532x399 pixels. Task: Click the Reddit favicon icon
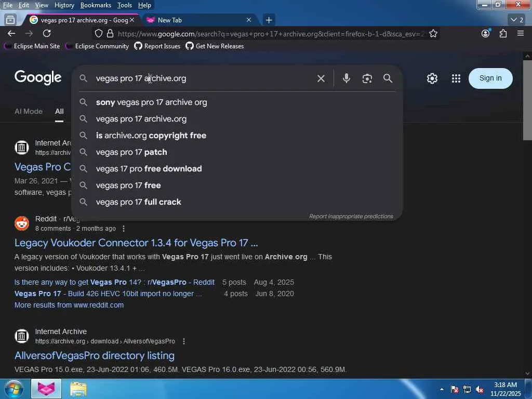coord(22,223)
